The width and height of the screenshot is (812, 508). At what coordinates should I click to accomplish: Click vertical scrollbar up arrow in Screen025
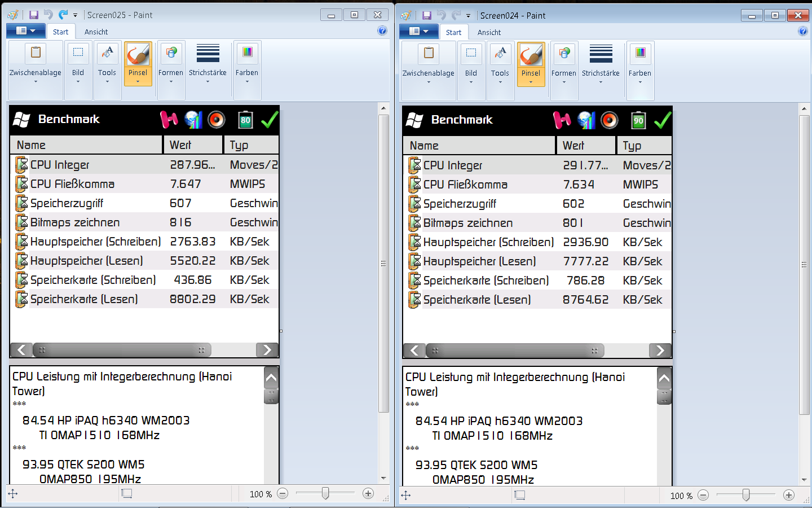(383, 108)
